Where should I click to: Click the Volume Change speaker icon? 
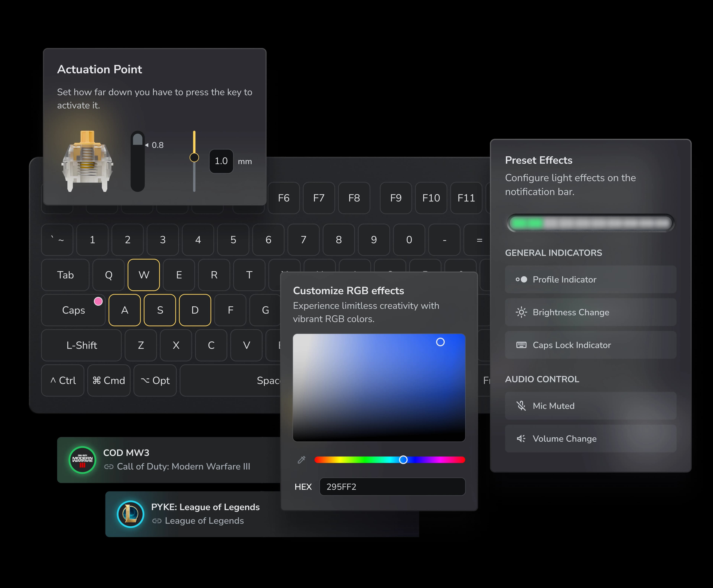tap(521, 438)
